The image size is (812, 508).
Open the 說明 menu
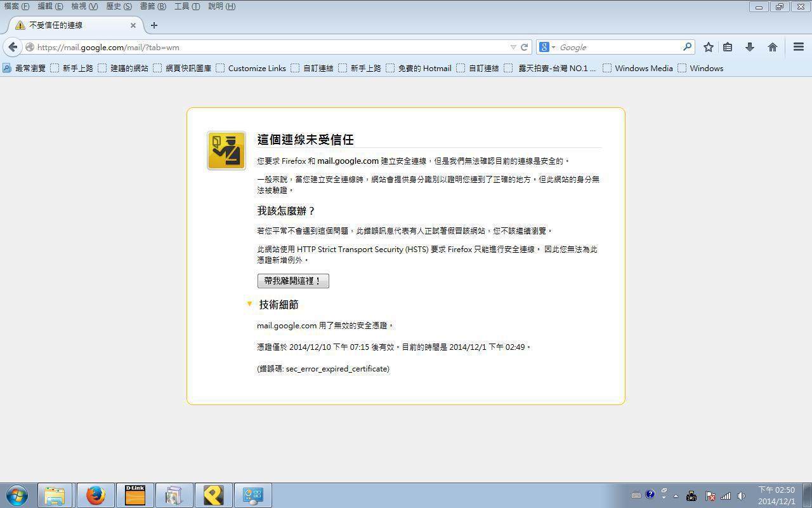click(221, 6)
